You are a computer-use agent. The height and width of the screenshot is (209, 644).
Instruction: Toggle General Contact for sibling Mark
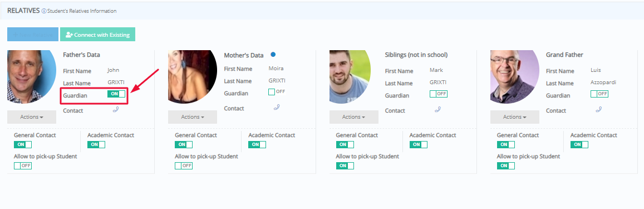pyautogui.click(x=345, y=144)
